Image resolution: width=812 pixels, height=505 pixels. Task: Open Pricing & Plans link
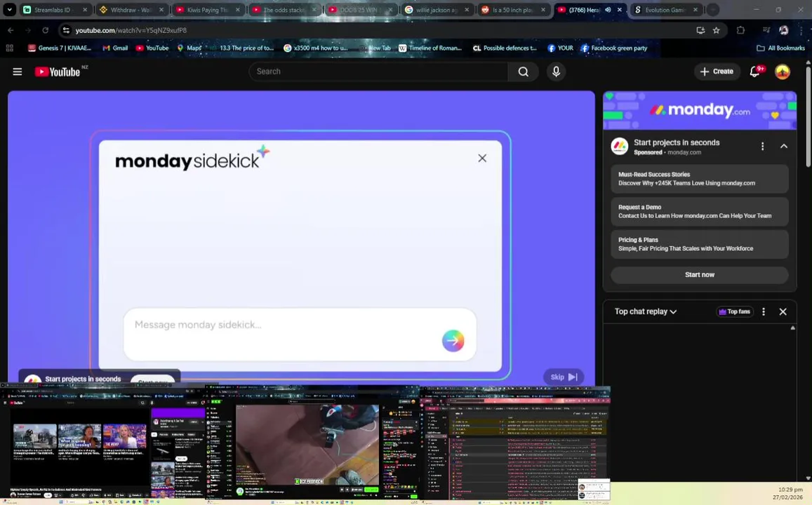coord(700,244)
